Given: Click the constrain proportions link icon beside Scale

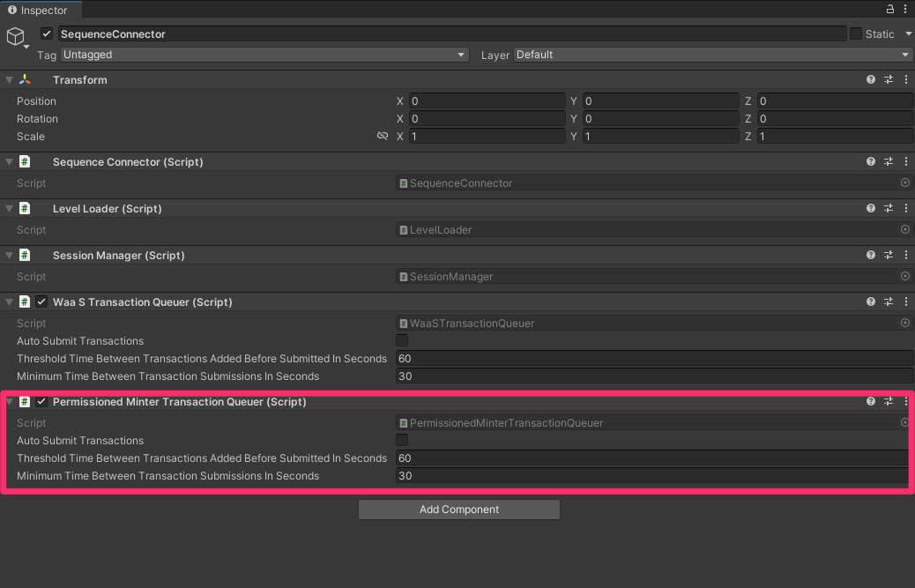Looking at the screenshot, I should pos(382,136).
